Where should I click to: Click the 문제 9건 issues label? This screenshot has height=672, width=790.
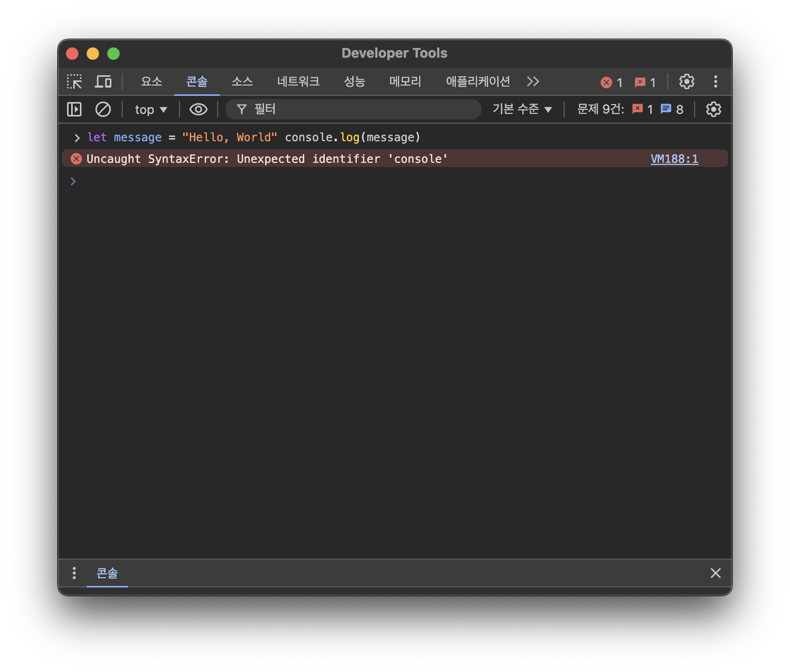[600, 109]
